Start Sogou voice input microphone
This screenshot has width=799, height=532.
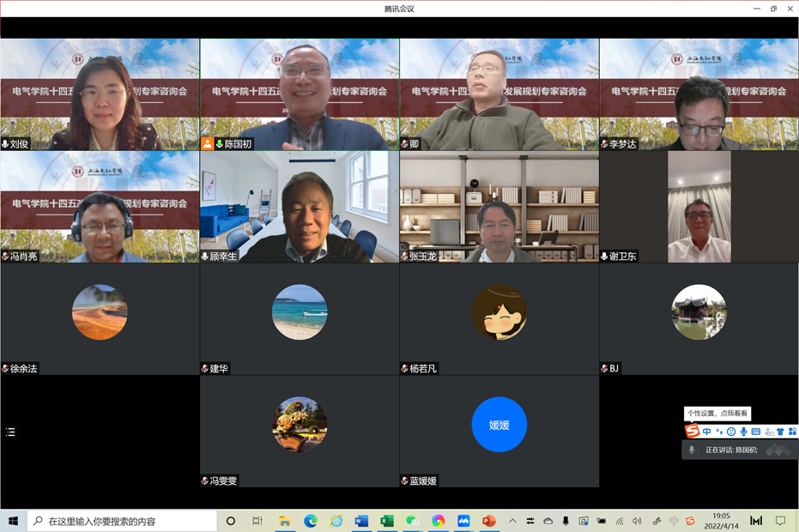click(x=743, y=432)
